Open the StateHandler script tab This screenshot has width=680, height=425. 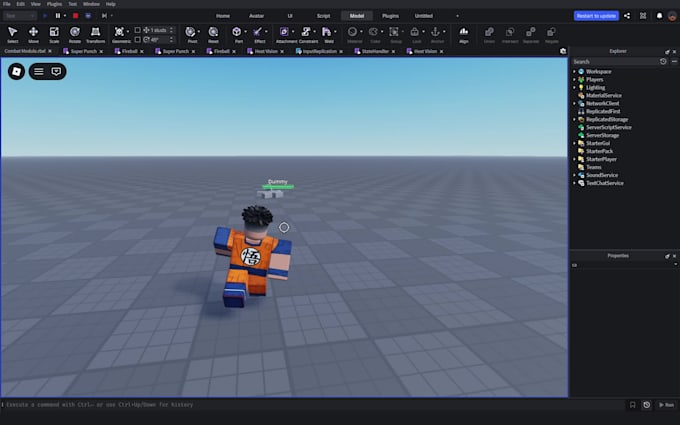pos(375,51)
